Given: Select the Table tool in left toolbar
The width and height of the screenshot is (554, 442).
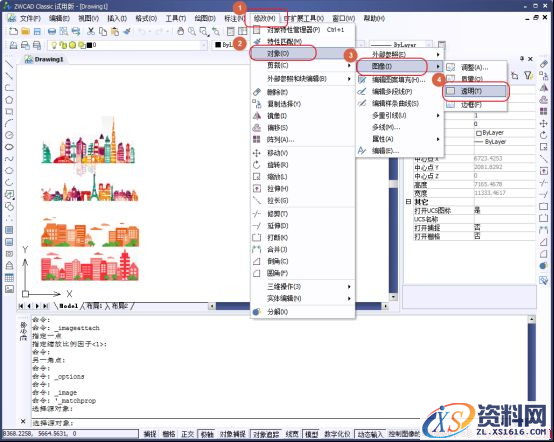Looking at the screenshot, I should (9, 277).
